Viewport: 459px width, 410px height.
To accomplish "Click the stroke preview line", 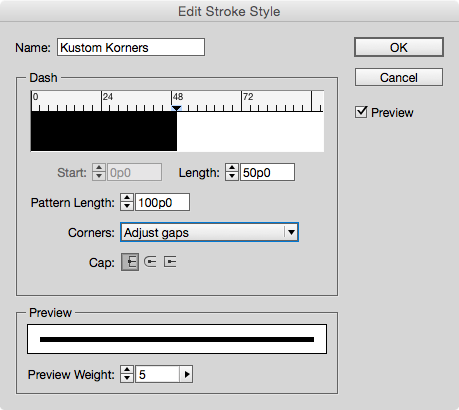I will pos(177,339).
